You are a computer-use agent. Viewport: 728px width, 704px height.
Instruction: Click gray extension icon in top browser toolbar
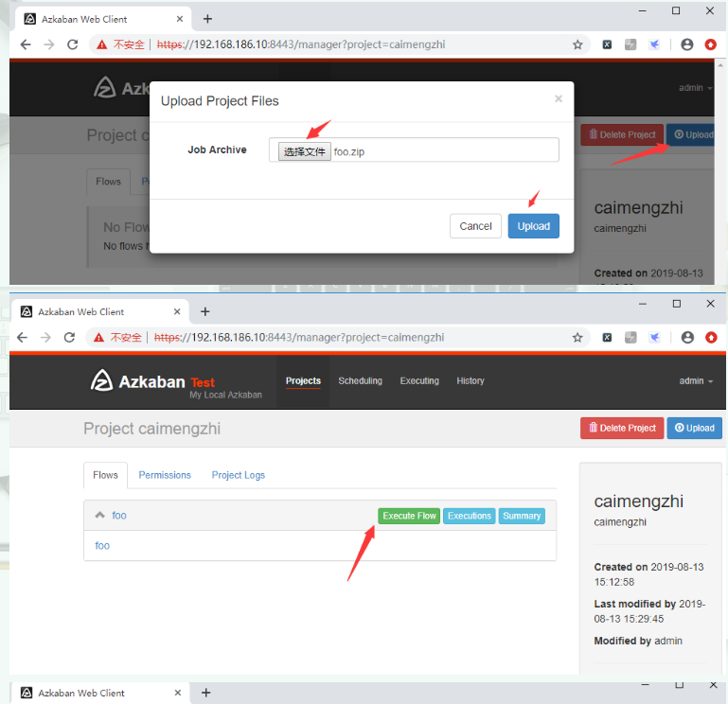pyautogui.click(x=630, y=44)
